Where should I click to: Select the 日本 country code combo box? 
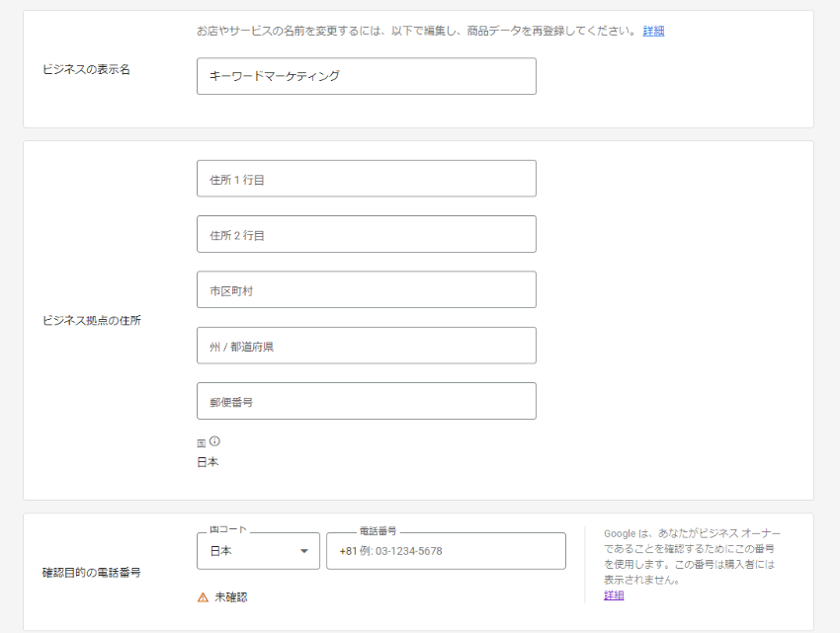tap(258, 551)
